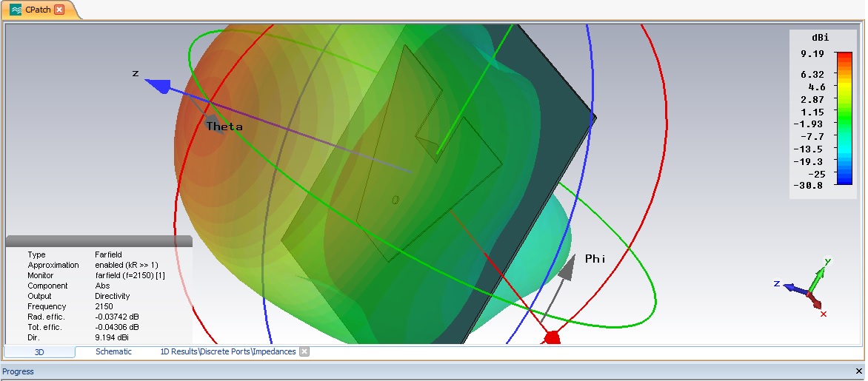Click the xyz orientation axes widget
The width and height of the screenshot is (868, 381).
[x=804, y=288]
